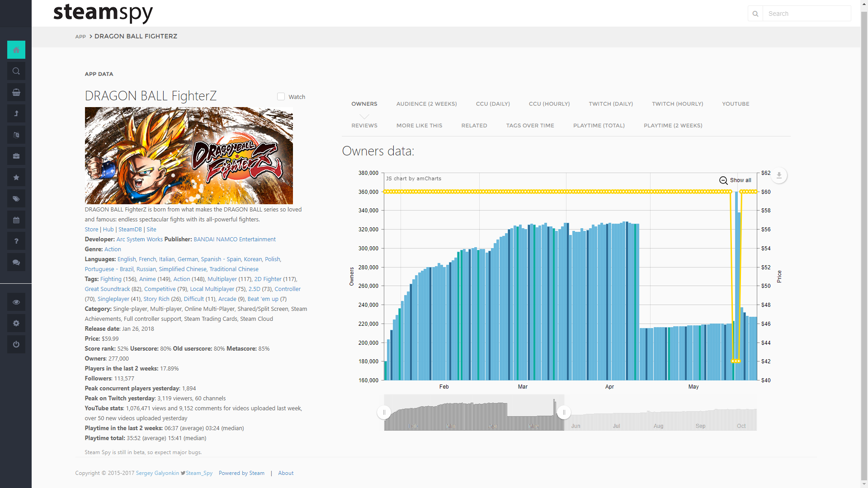Click the Beat 'em up tag link
The height and width of the screenshot is (488, 868).
[x=263, y=299]
